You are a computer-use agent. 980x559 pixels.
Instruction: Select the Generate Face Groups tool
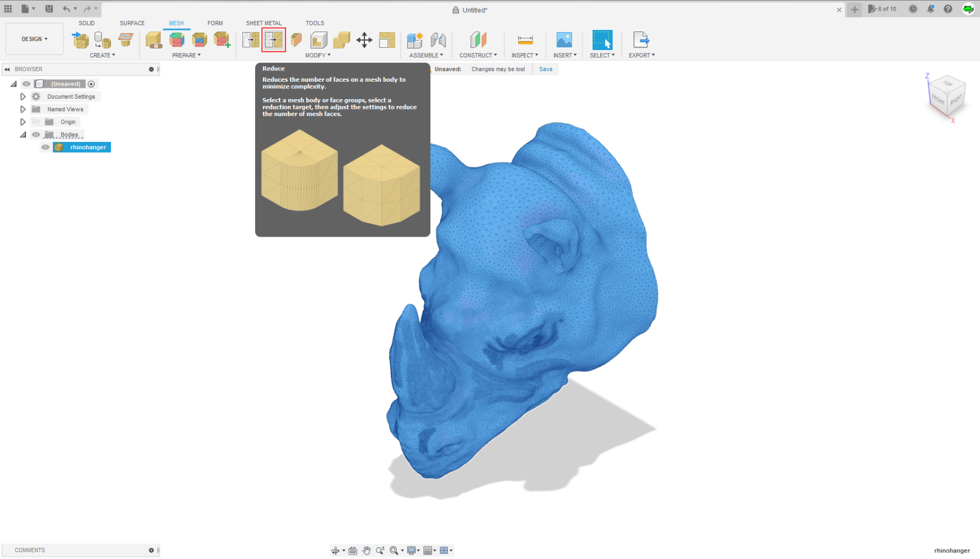[x=177, y=41]
